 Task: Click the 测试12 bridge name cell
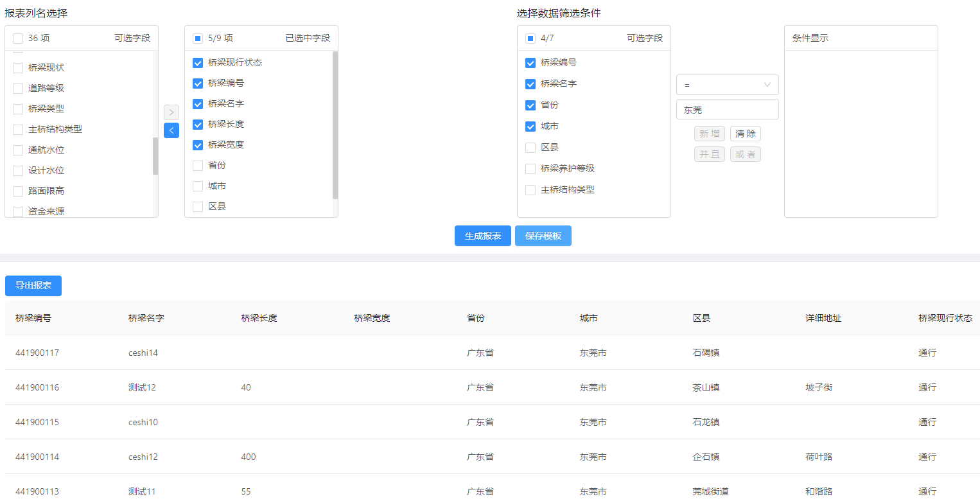point(142,387)
